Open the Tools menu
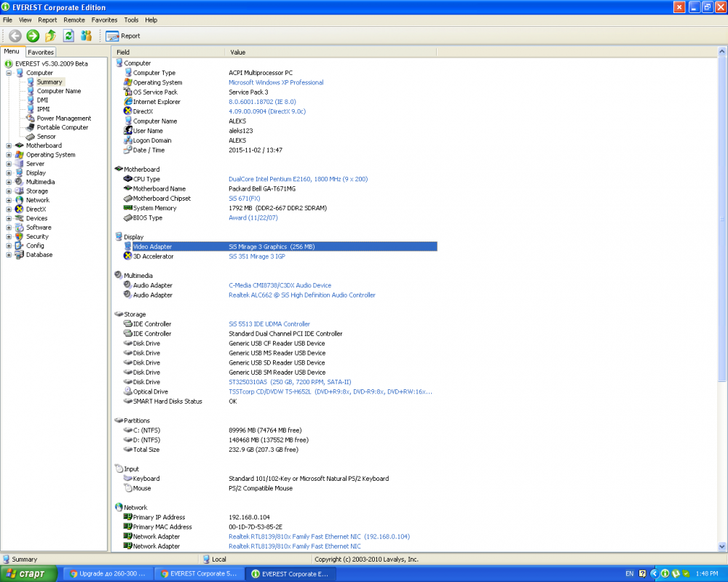This screenshot has width=728, height=582. coord(131,20)
